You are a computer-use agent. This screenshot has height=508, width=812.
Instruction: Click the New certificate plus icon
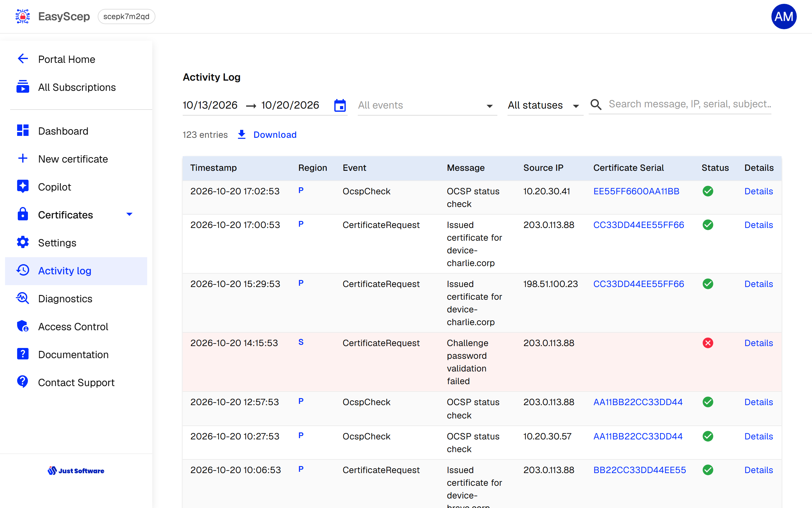23,158
